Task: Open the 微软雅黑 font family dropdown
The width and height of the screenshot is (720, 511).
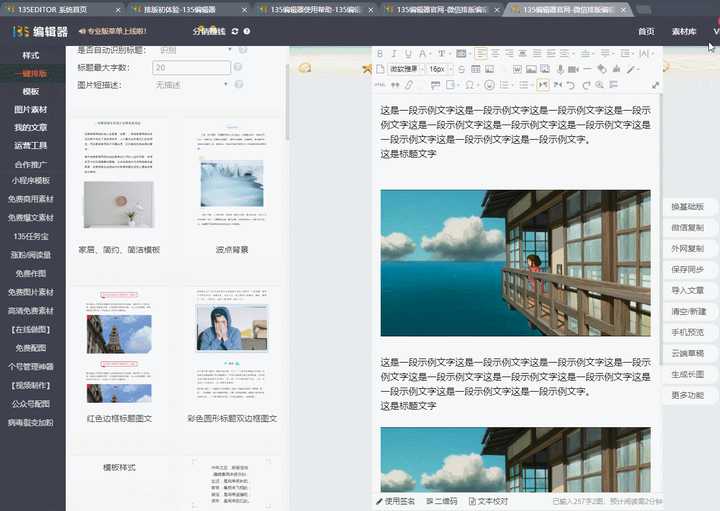Action: [x=406, y=69]
